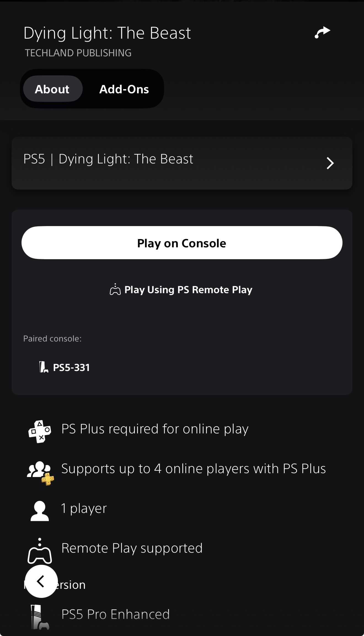This screenshot has width=364, height=636.
Task: Switch to the About tab
Action: click(52, 89)
